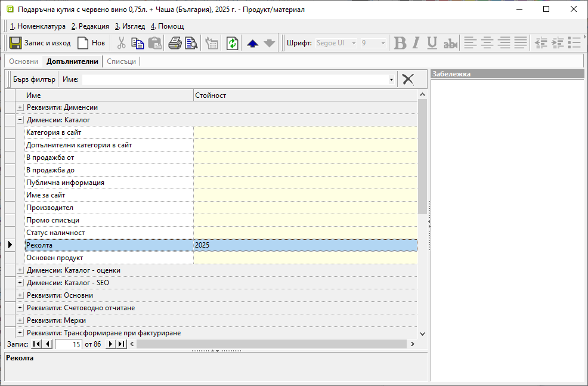Image resolution: width=588 pixels, height=386 pixels.
Task: Clear the quick filter with X icon
Action: pos(408,79)
